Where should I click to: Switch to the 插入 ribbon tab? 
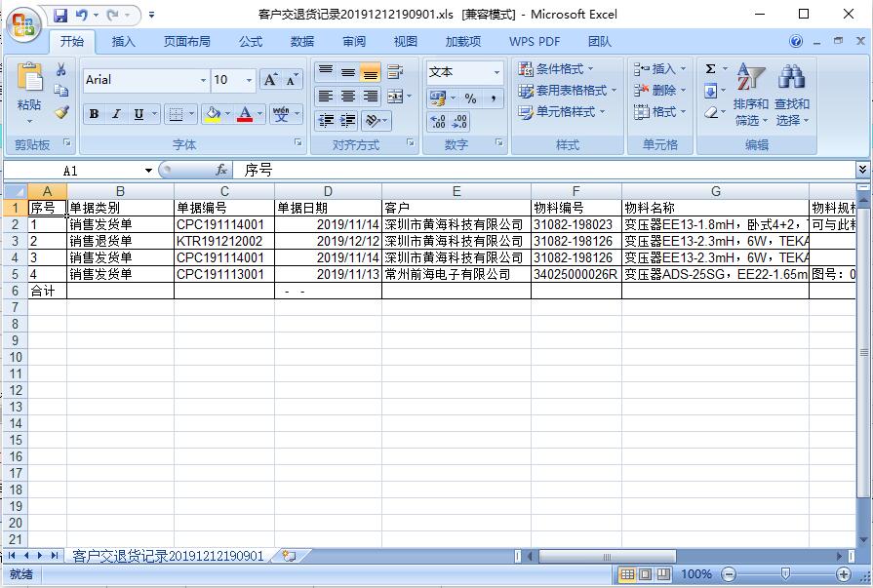pyautogui.click(x=124, y=42)
